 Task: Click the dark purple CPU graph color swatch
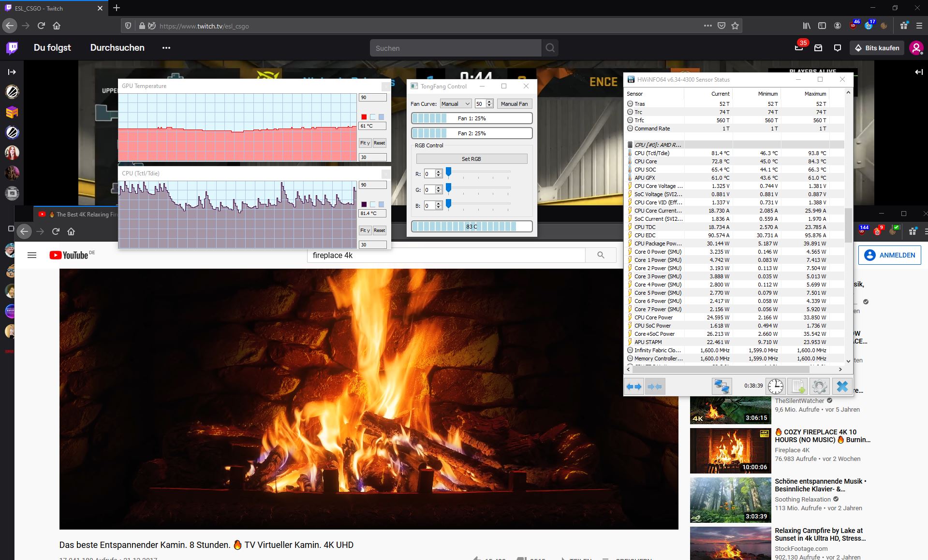coord(364,204)
